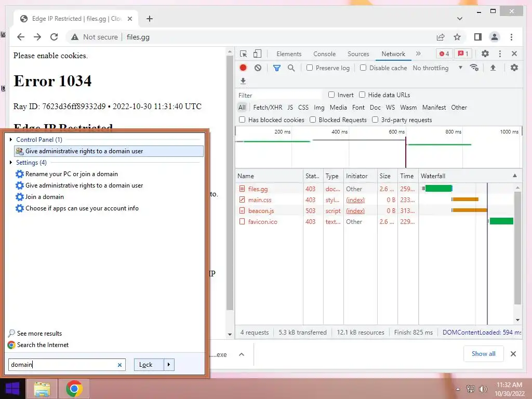
Task: Collapse the Control Panel results group
Action: pos(11,139)
